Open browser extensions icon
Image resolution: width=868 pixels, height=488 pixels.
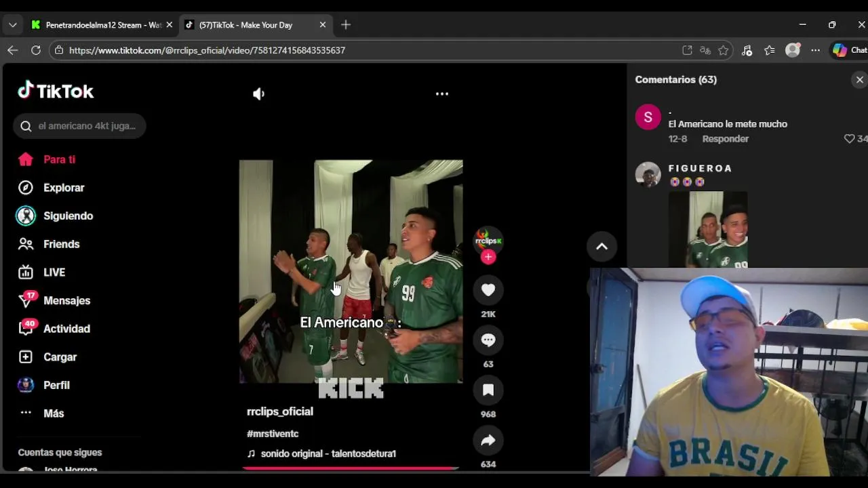point(747,50)
